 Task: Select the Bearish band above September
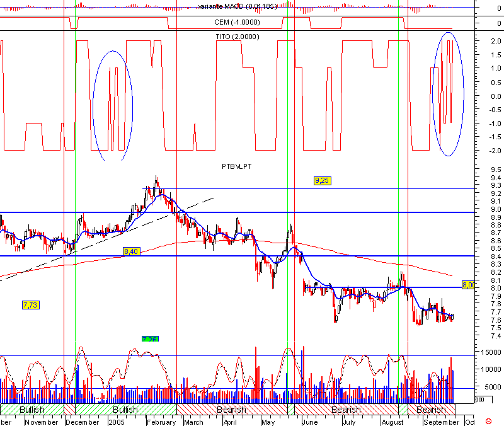(x=432, y=410)
